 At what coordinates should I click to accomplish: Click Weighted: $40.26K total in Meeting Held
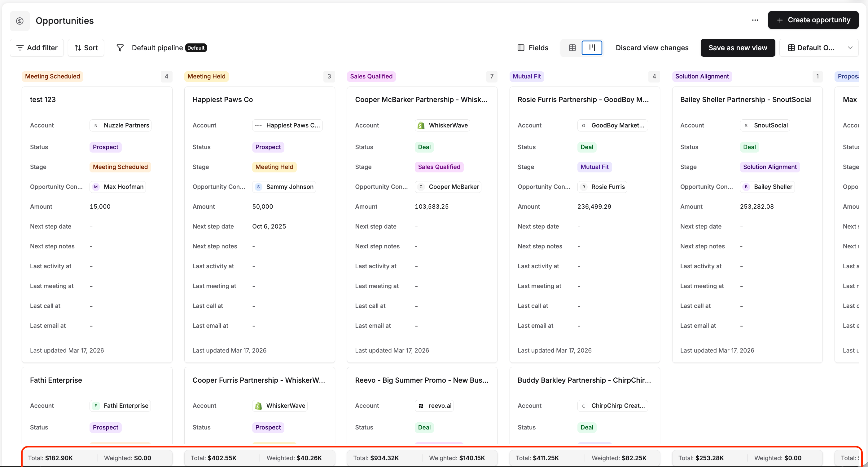coord(294,458)
